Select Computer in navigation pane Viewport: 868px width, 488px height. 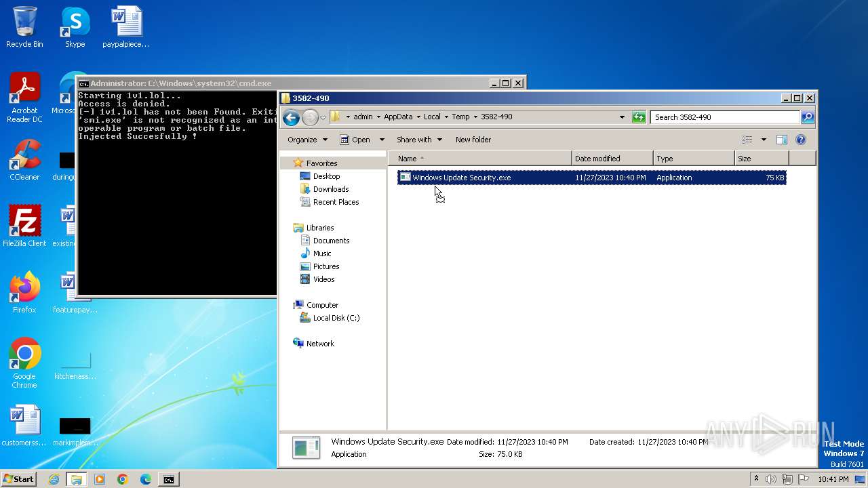pos(322,305)
